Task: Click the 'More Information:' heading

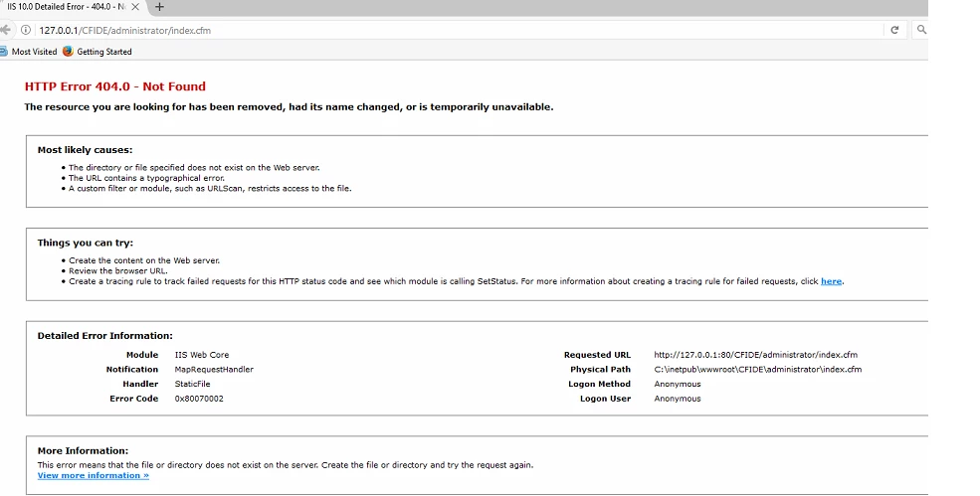Action: (x=83, y=450)
